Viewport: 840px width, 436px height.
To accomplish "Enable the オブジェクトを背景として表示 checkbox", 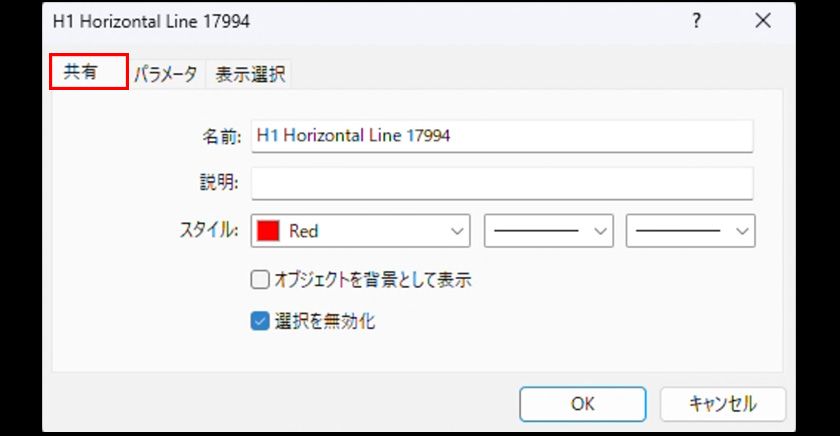I will [x=260, y=281].
